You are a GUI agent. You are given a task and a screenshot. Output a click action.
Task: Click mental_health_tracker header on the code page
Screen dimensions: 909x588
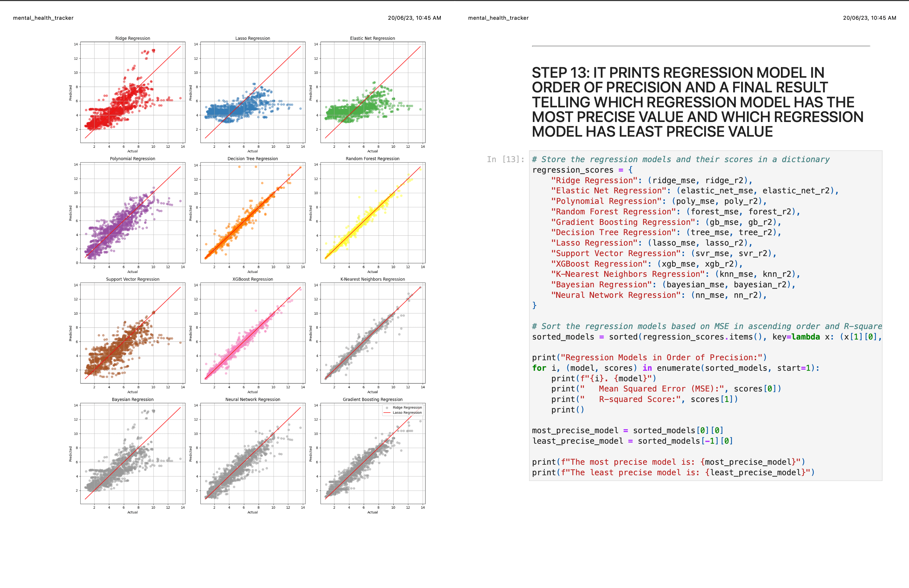(x=498, y=18)
